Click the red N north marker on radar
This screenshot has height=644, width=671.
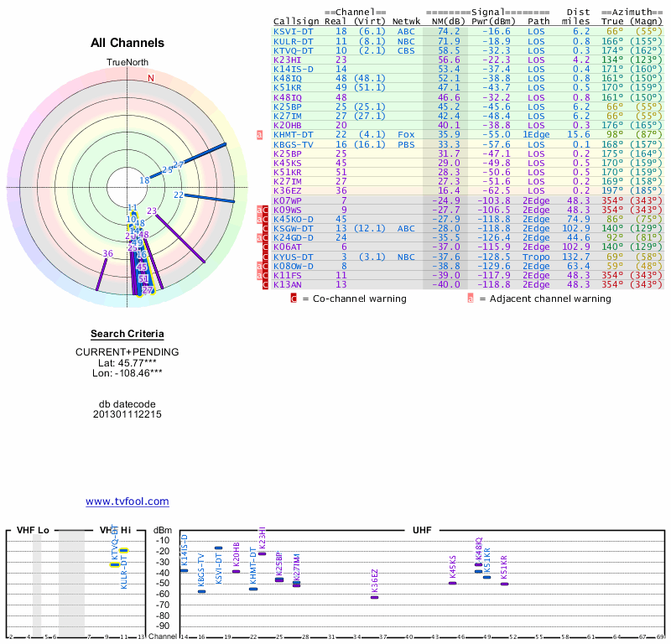[x=151, y=78]
